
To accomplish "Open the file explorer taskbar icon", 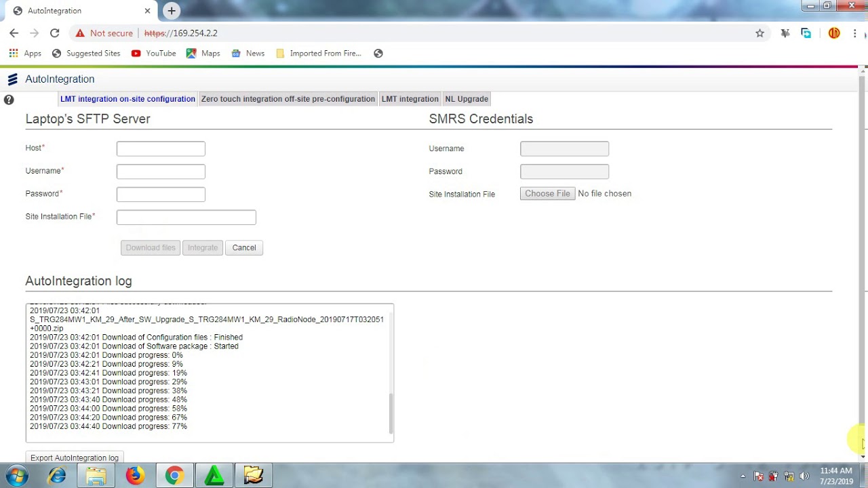I will coord(96,476).
